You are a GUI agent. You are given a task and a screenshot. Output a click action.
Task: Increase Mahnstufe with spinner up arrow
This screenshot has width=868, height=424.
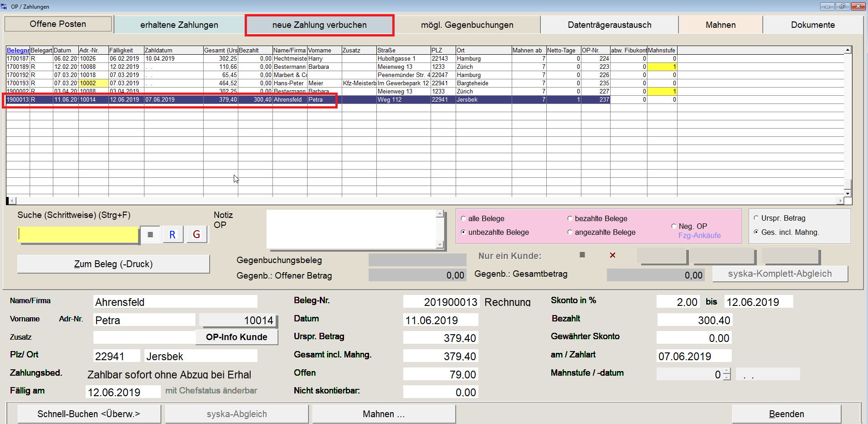727,371
